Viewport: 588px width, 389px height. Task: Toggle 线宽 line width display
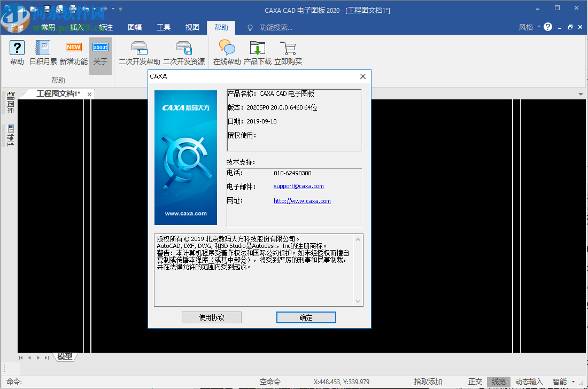(498, 382)
